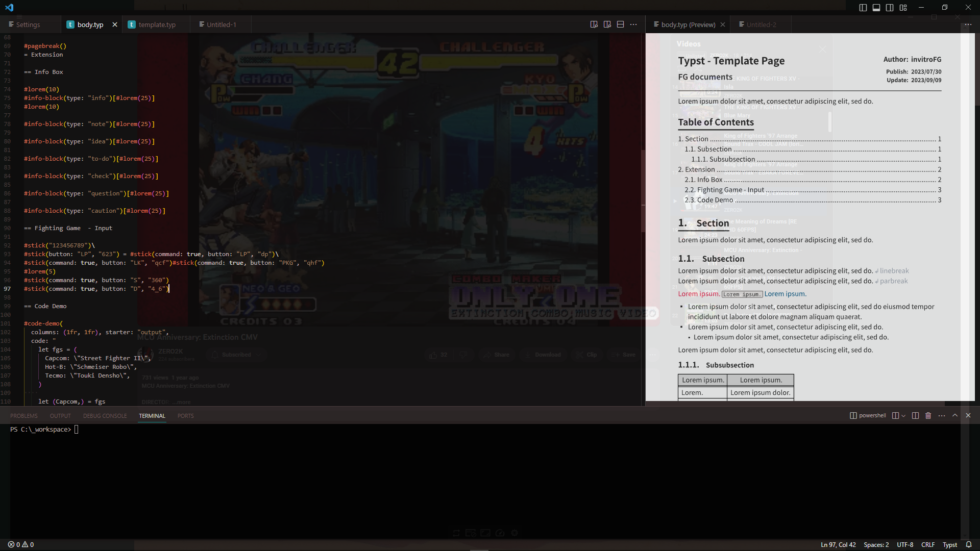The image size is (980, 551).
Task: Click the split editor icon in editor toolbar
Action: point(621,24)
